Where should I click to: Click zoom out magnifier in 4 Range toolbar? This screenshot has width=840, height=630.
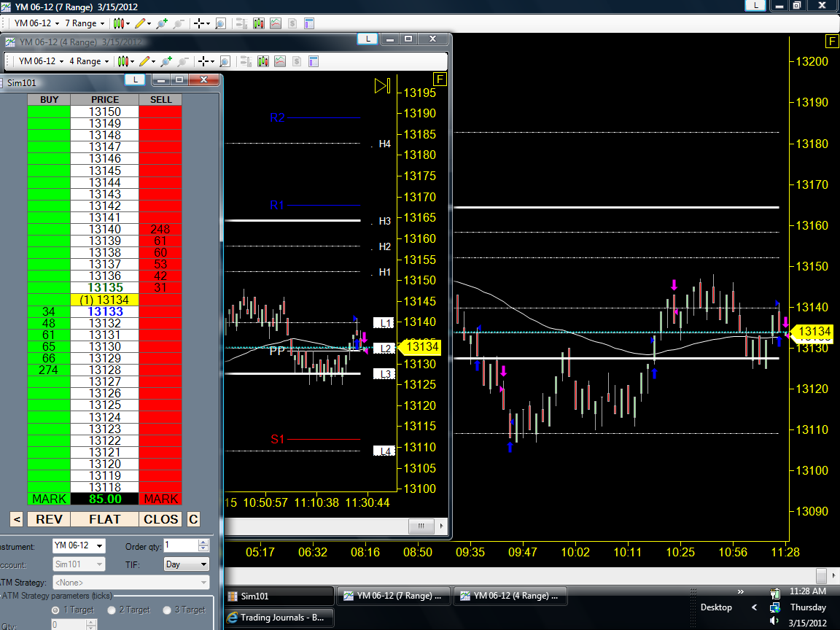pyautogui.click(x=183, y=61)
